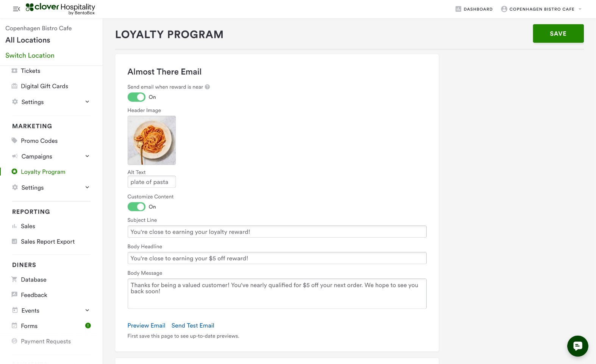This screenshot has height=364, width=596.
Task: Click the green Save button
Action: coord(558,34)
